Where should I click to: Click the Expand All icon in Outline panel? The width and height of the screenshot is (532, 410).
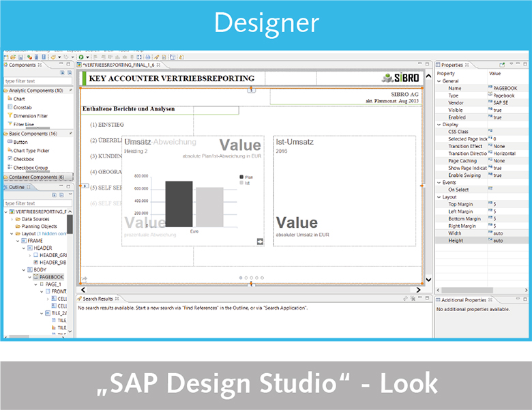pyautogui.click(x=55, y=195)
